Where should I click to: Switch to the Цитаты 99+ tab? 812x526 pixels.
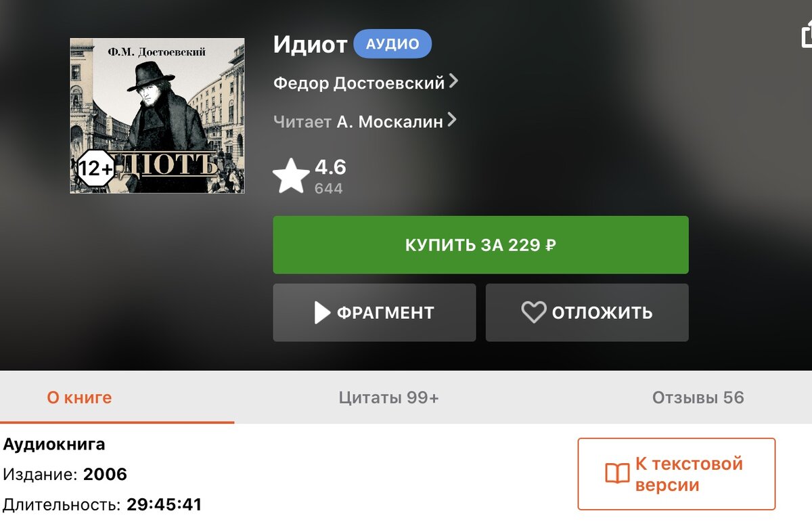pos(388,397)
